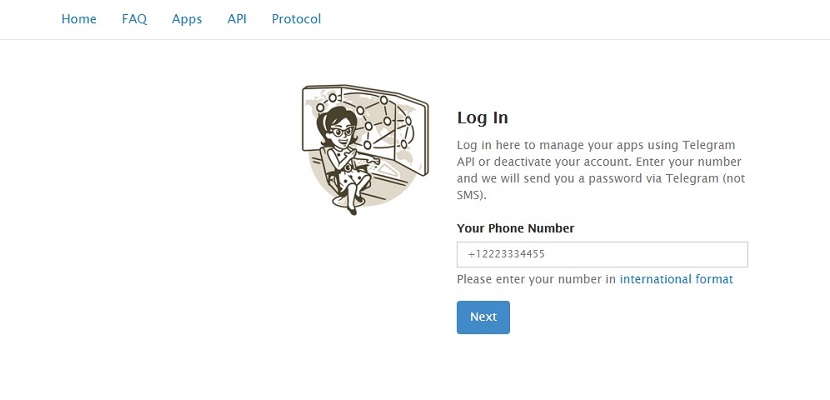This screenshot has height=400, width=830.
Task: Click the Your Phone Number label
Action: pyautogui.click(x=516, y=229)
